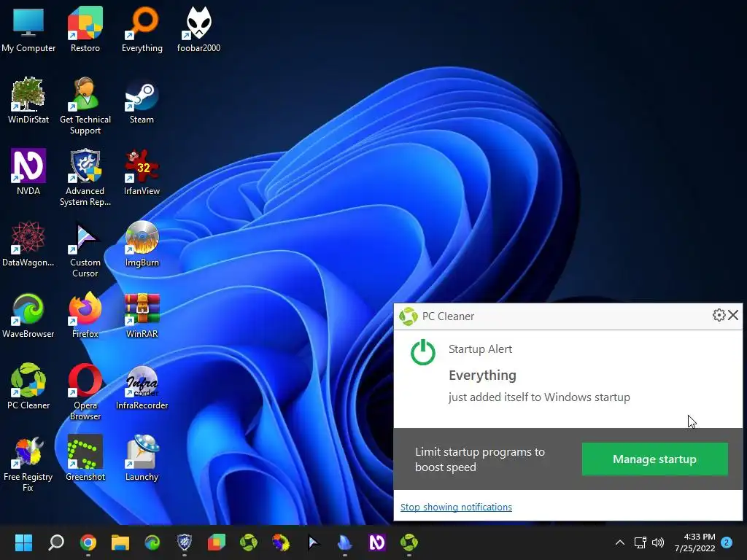
Task: Open the rightmost PC Cleaner taskbar icon
Action: (x=409, y=542)
